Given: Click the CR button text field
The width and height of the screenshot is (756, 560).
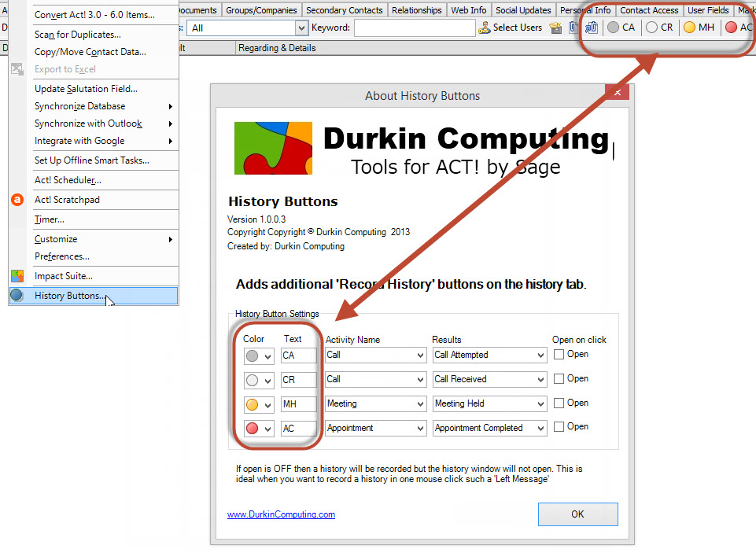Looking at the screenshot, I should tap(298, 380).
